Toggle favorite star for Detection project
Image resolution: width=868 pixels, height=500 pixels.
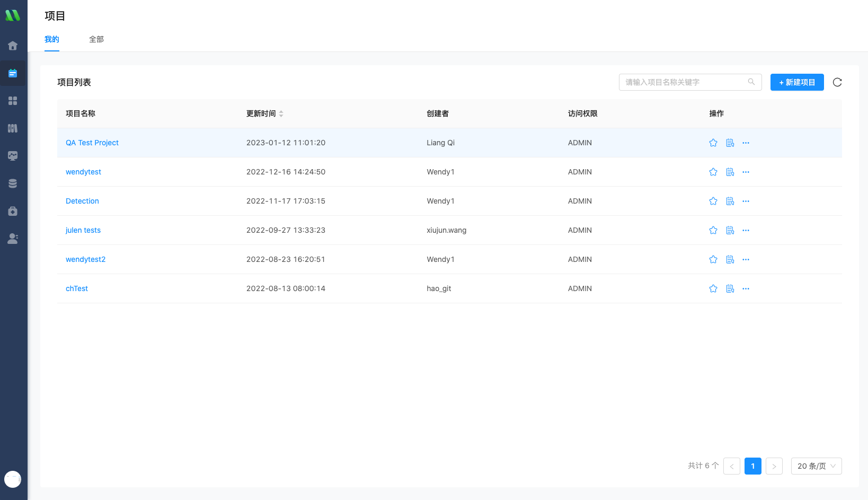point(713,201)
